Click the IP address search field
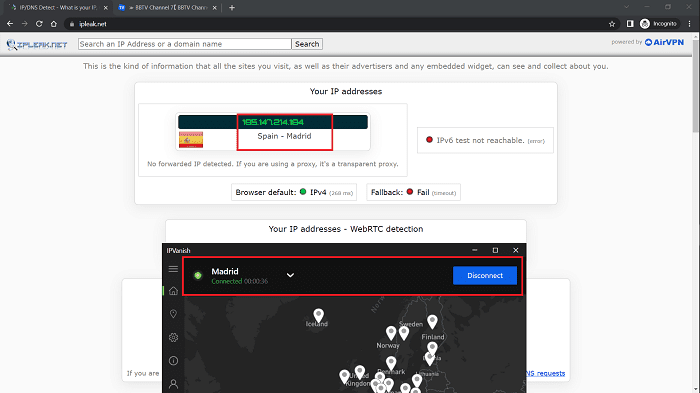 184,44
